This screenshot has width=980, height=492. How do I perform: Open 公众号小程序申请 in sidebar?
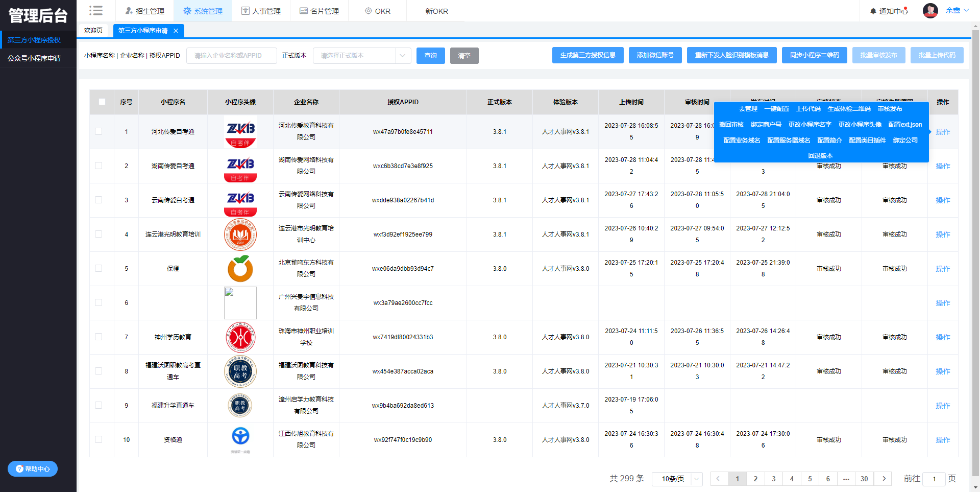click(34, 58)
